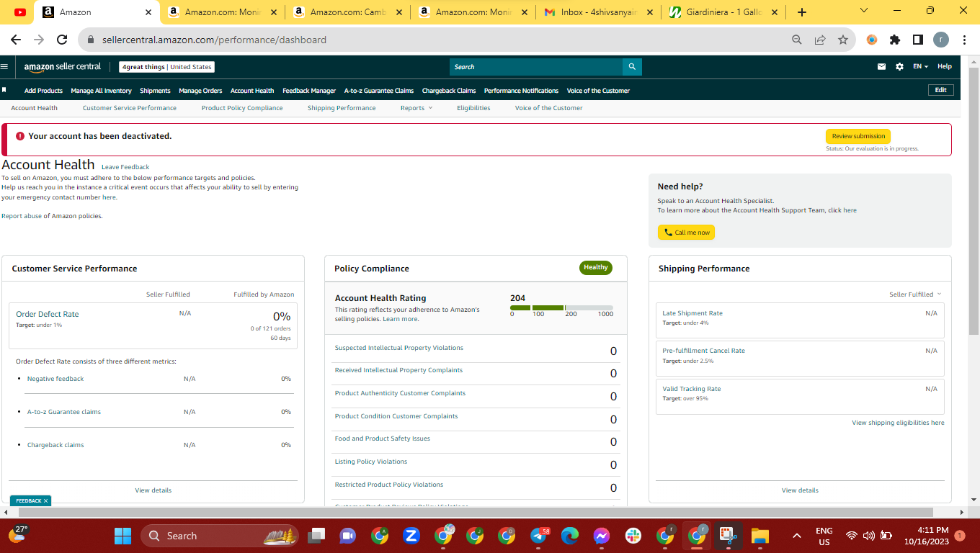Click the Report abuse link
This screenshot has width=980, height=553.
(x=22, y=216)
